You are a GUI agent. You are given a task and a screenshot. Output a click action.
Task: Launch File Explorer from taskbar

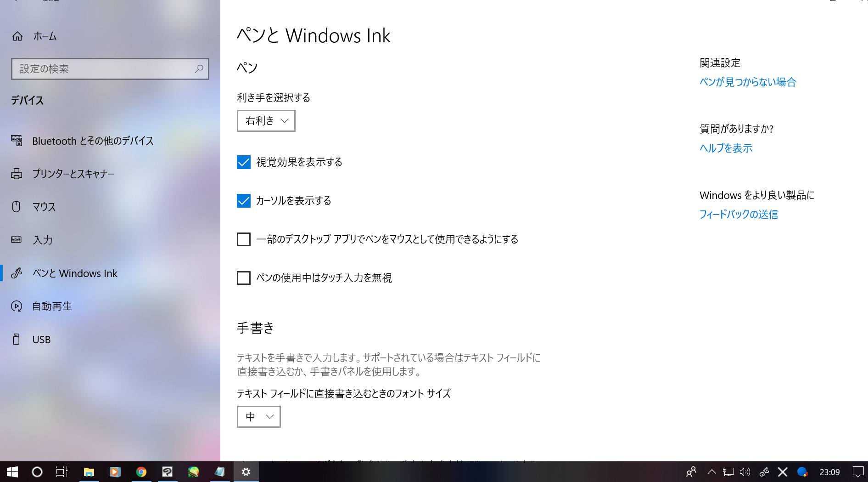pyautogui.click(x=89, y=472)
